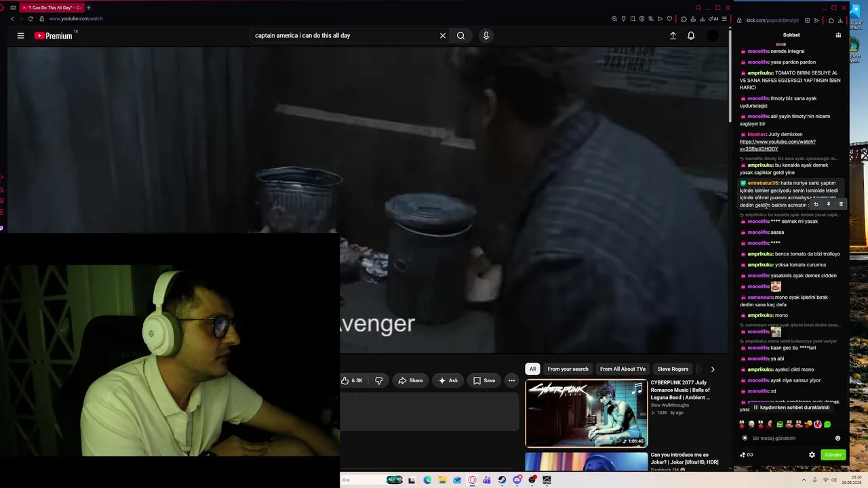The width and height of the screenshot is (868, 488).
Task: Open Discord from the taskbar
Action: [517, 480]
